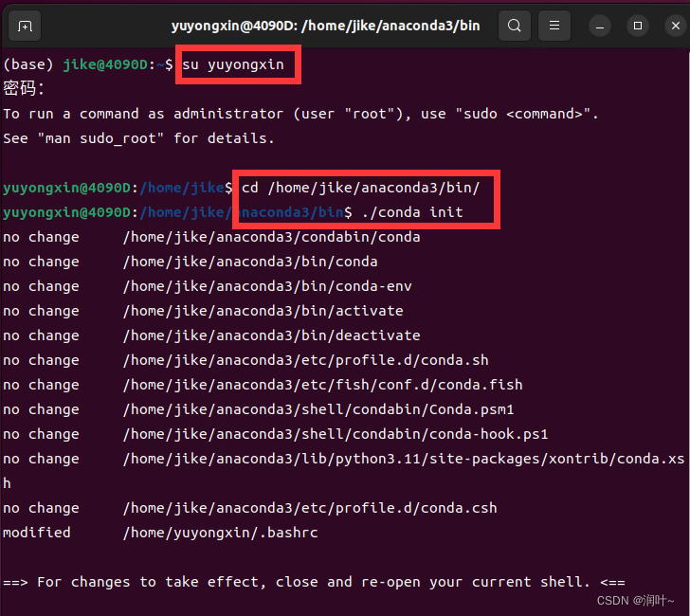Viewport: 690px width, 616px height.
Task: Click the '/home/jike/anaconda3/bin/conda-env' path
Action: tap(267, 286)
